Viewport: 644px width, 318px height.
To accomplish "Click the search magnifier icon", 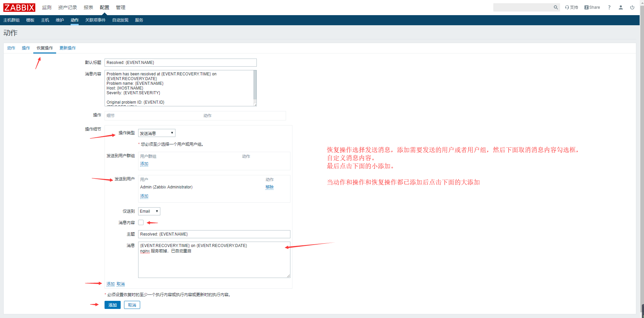I will click(x=556, y=7).
